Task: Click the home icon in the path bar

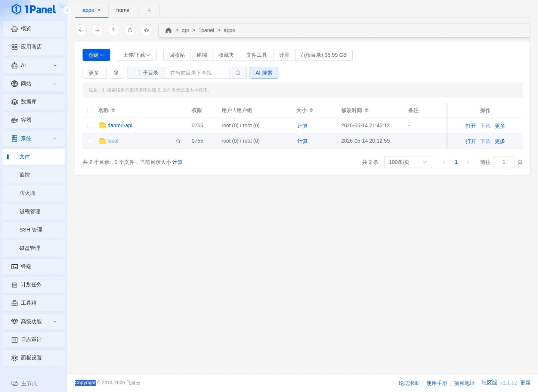Action: click(x=168, y=30)
